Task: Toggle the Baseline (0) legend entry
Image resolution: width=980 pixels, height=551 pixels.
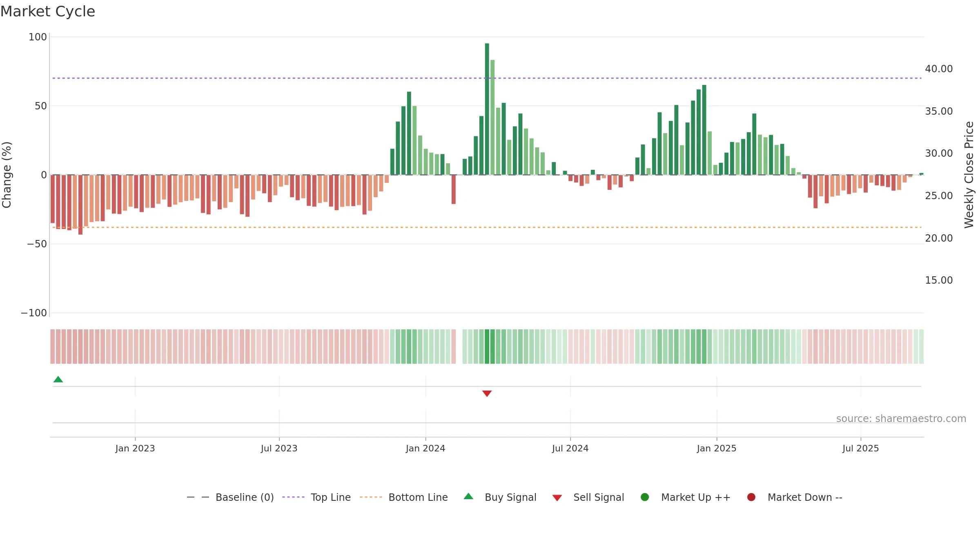Action: click(x=230, y=497)
